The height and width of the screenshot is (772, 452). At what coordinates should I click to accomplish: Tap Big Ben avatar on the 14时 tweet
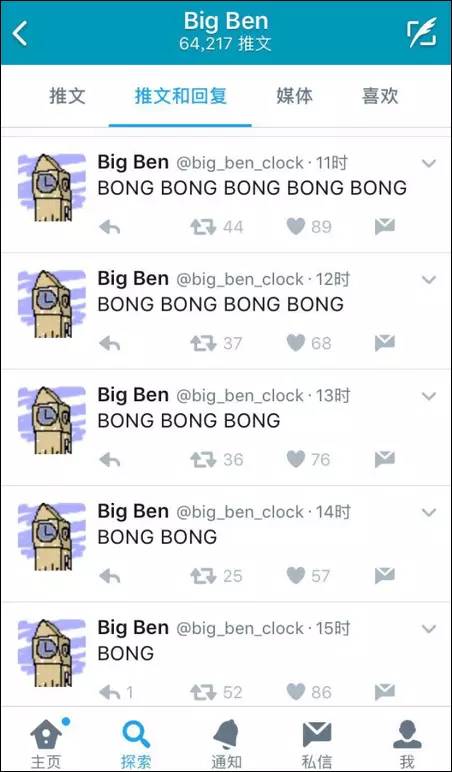point(52,537)
